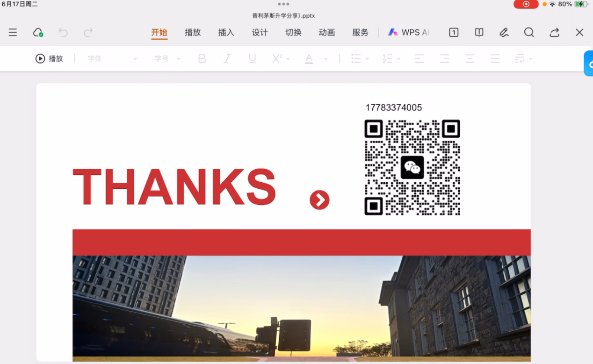Viewport: 593px width, 364px height.
Task: Launch WPS AI assistant
Action: pos(408,32)
